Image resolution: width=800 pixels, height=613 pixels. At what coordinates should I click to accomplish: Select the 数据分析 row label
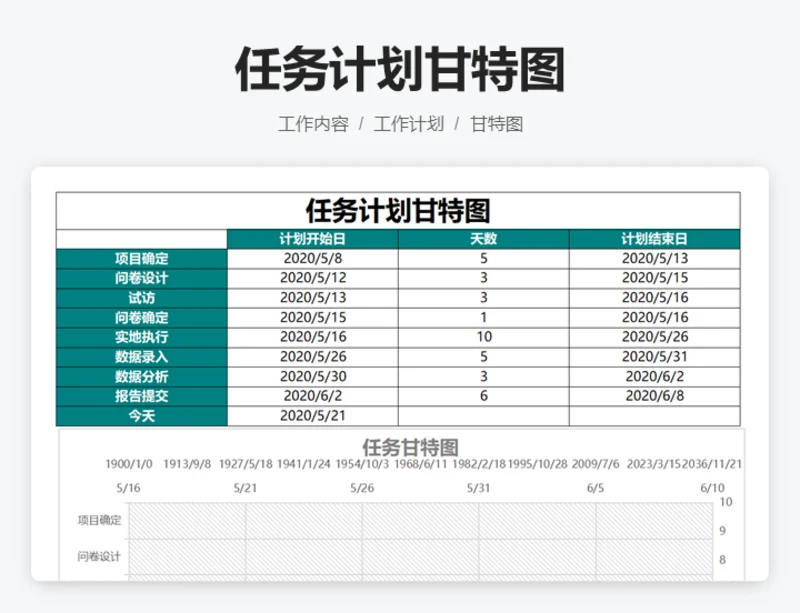click(x=142, y=377)
